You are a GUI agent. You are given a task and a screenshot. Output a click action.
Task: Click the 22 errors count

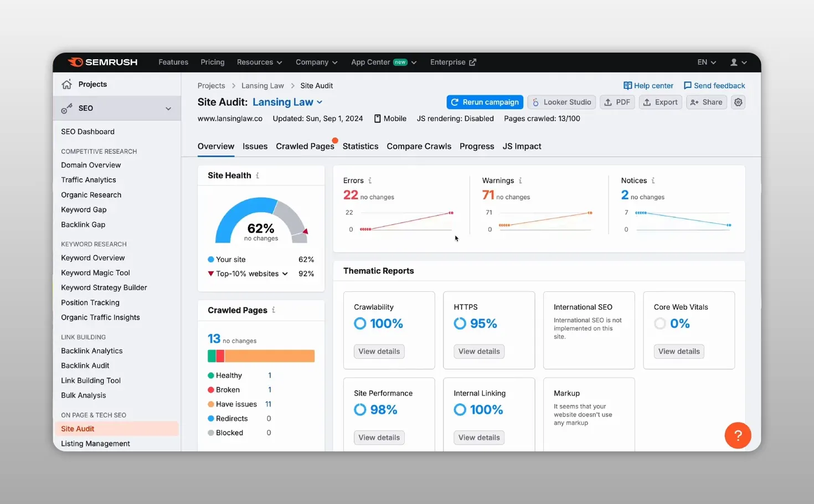coord(351,195)
